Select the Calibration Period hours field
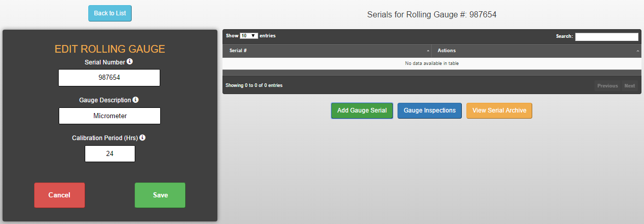The image size is (644, 224). click(x=110, y=153)
